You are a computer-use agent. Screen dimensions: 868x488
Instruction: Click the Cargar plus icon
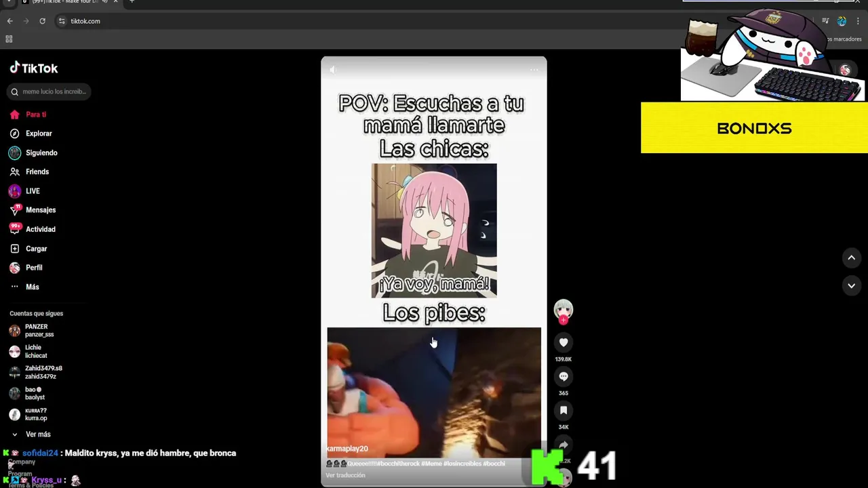coord(15,249)
